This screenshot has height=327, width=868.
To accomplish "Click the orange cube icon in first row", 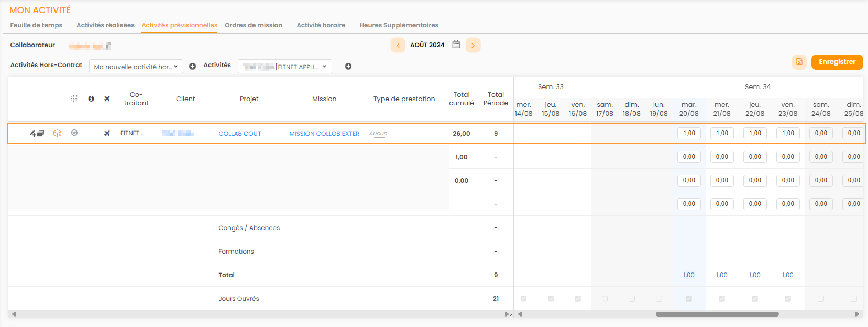I will pos(58,133).
